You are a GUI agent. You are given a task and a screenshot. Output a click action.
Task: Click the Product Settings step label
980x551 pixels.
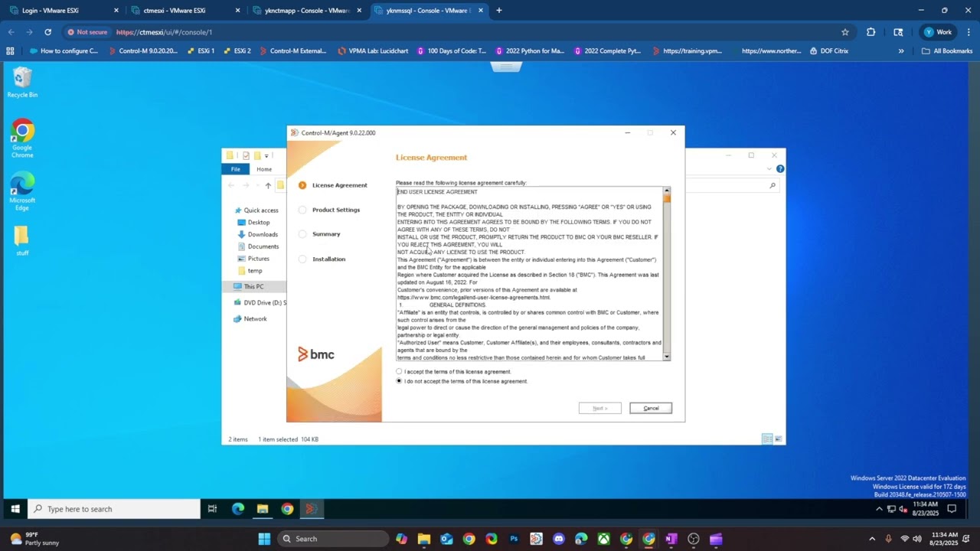(335, 210)
